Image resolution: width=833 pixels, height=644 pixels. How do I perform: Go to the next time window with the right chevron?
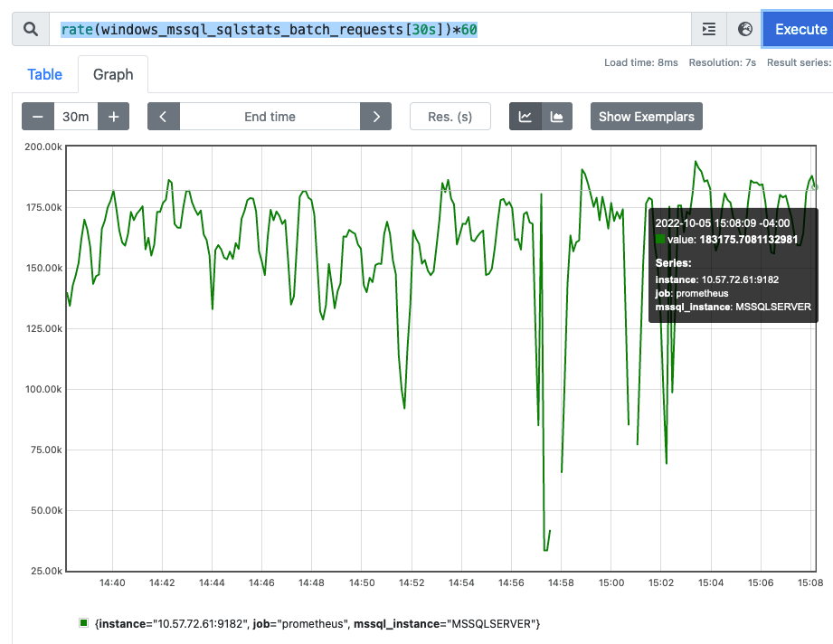coord(375,117)
